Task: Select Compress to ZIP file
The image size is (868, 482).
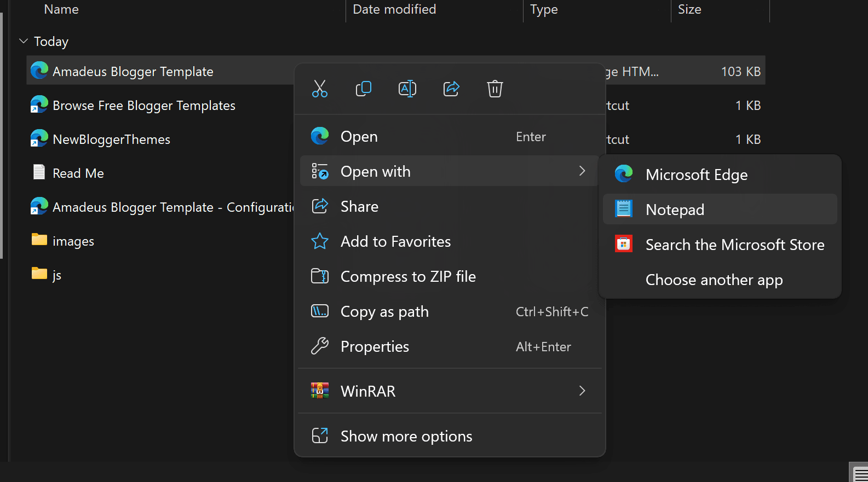Action: pos(449,276)
